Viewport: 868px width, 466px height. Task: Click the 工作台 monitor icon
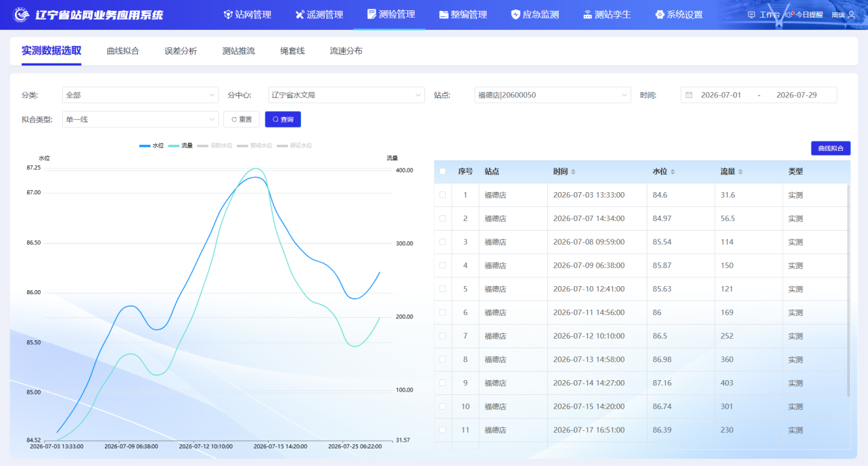click(752, 15)
